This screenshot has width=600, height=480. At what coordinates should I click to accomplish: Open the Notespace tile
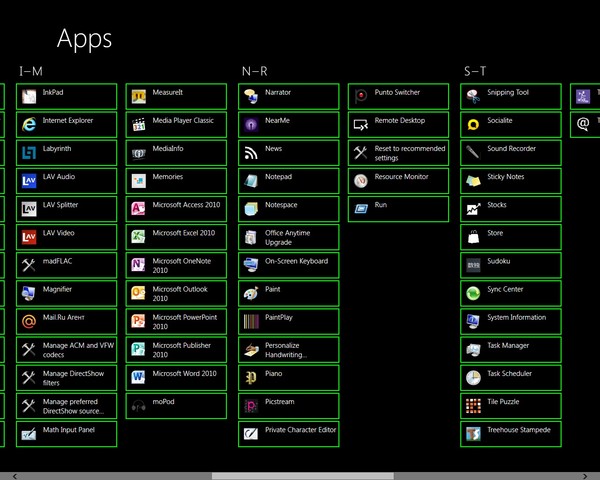coord(289,209)
